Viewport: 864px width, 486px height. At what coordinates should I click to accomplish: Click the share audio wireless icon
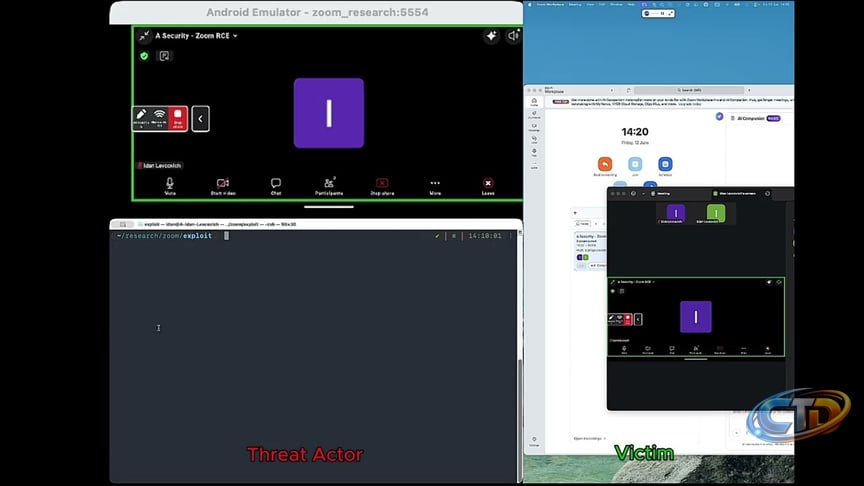click(159, 118)
